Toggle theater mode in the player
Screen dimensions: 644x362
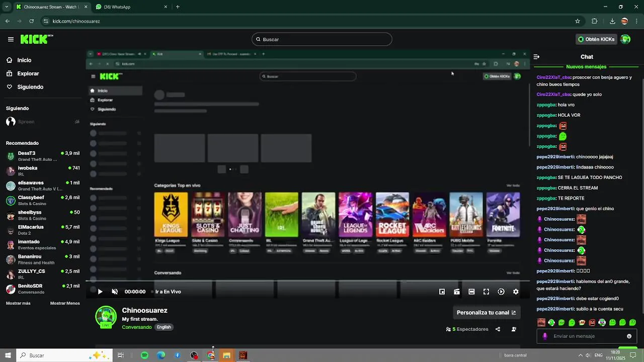pyautogui.click(x=471, y=292)
